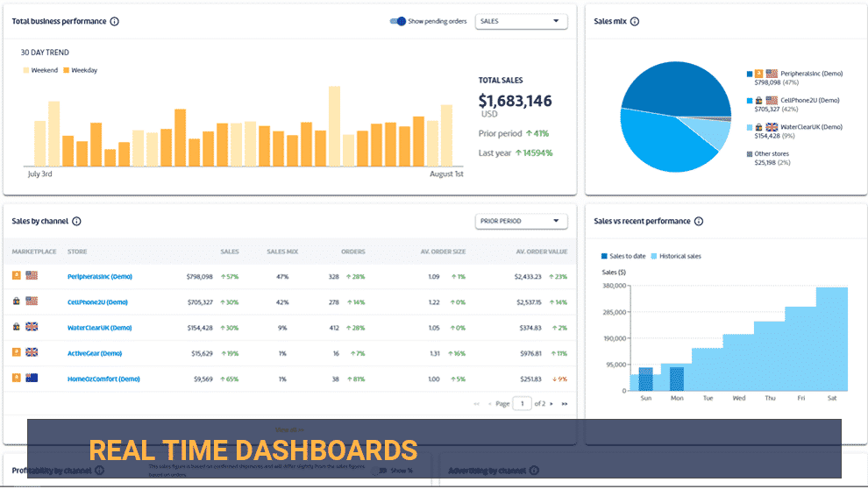Click Amazon icon in HomeOzComfort row

pos(17,378)
